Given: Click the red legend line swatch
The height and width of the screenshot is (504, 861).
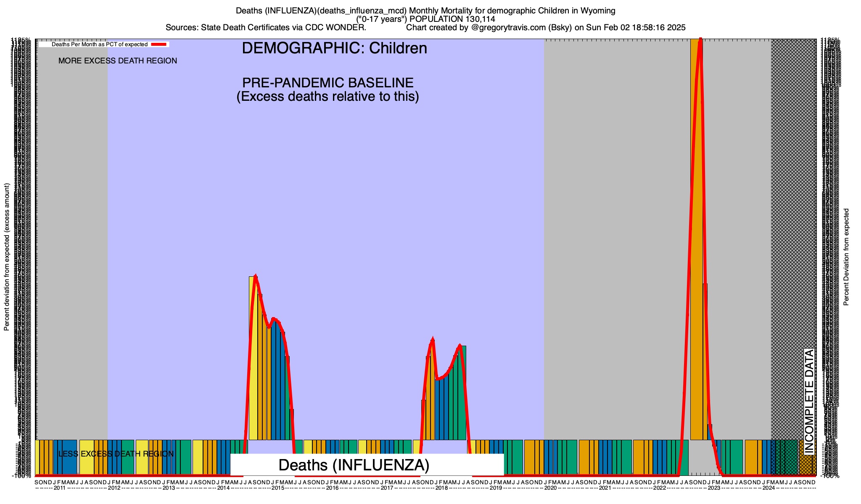Looking at the screenshot, I should point(159,44).
